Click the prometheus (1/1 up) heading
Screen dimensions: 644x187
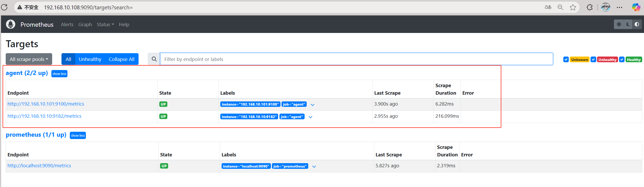36,135
